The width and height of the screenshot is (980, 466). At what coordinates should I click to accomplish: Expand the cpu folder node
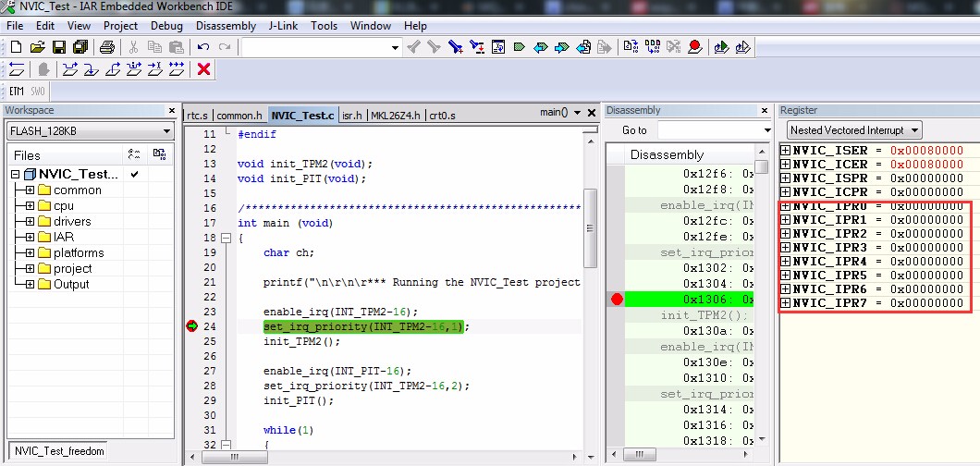click(30, 205)
